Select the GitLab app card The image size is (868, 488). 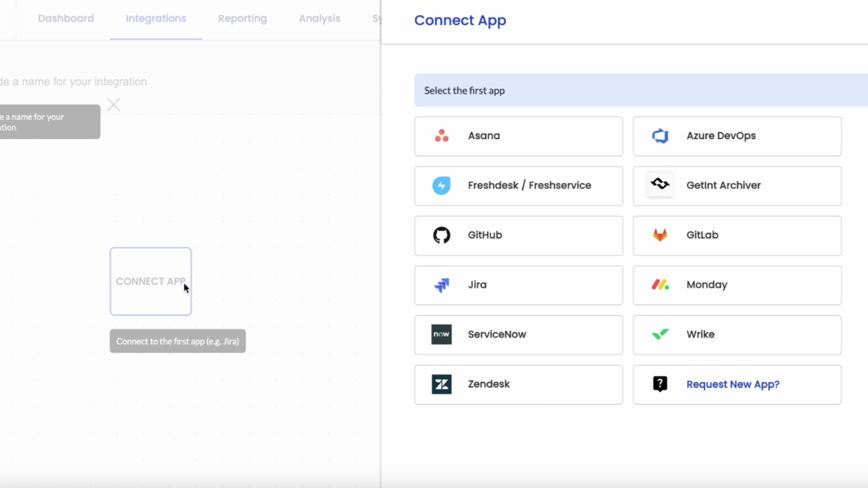(x=737, y=236)
